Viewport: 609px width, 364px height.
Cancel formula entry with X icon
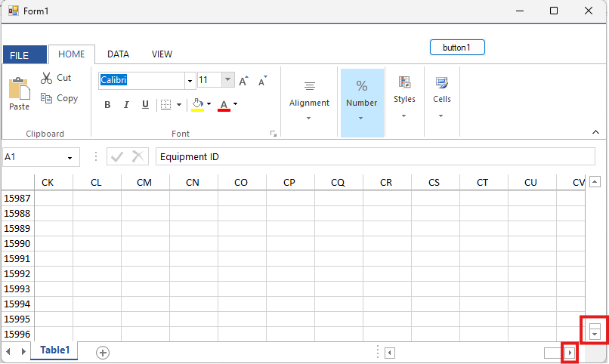pos(138,157)
